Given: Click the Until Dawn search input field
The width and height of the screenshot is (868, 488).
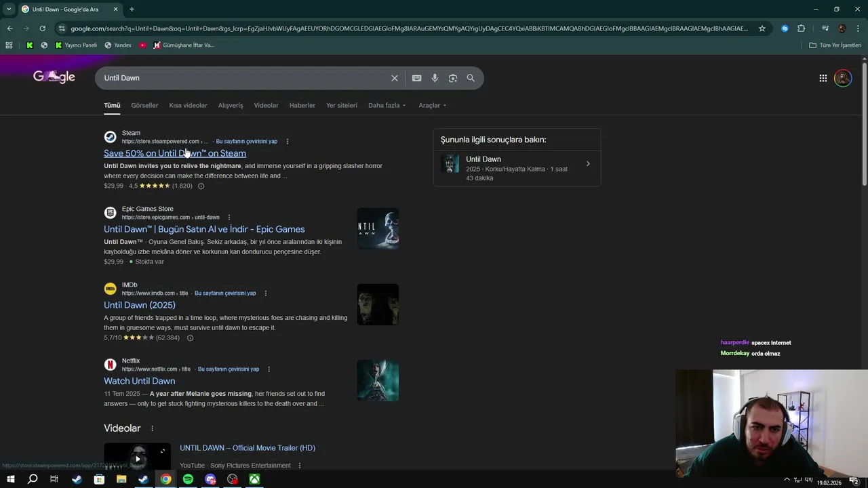Looking at the screenshot, I should 244,78.
